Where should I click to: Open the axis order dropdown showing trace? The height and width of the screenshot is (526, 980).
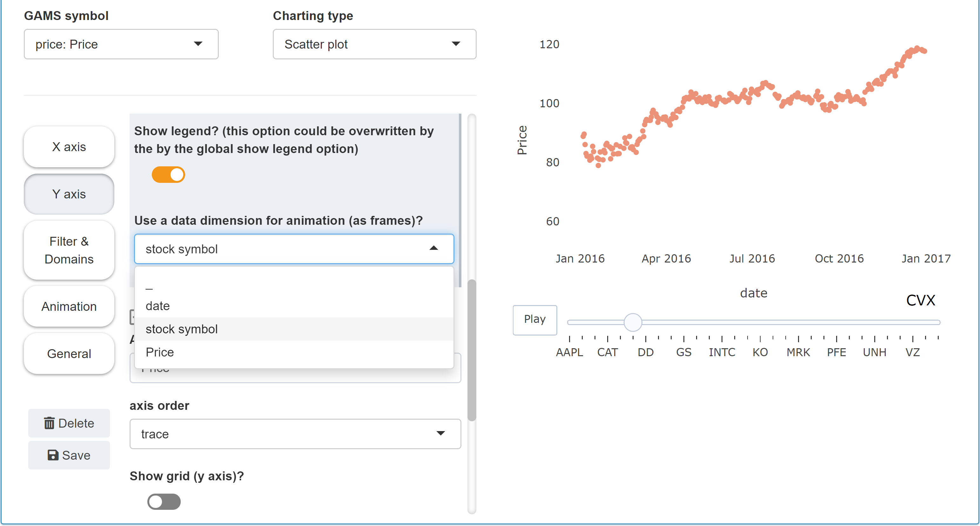[x=295, y=434]
